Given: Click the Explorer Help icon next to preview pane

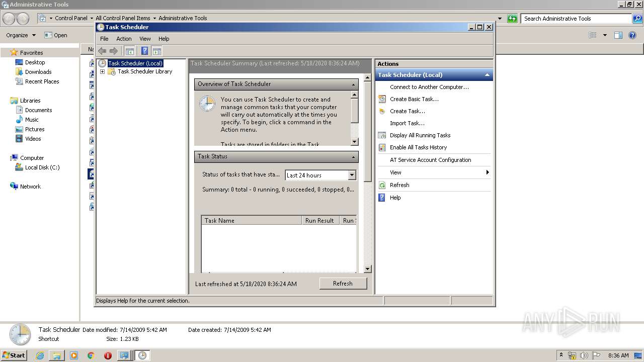Looking at the screenshot, I should click(x=633, y=35).
